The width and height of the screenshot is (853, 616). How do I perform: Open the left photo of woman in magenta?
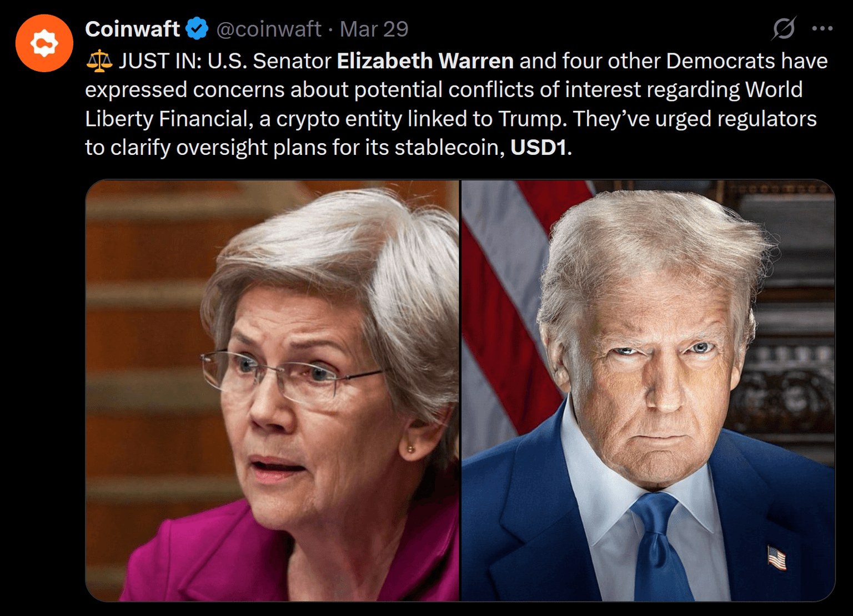(273, 390)
